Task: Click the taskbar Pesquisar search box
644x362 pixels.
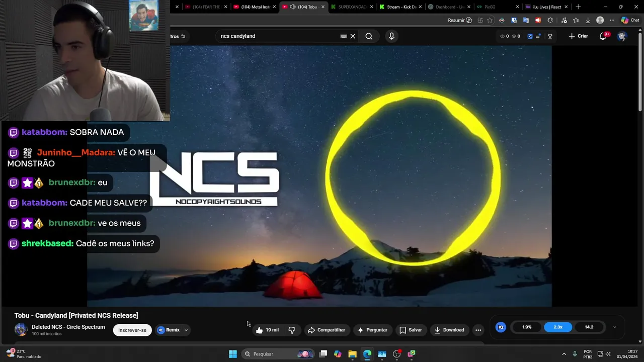Action: point(278,354)
